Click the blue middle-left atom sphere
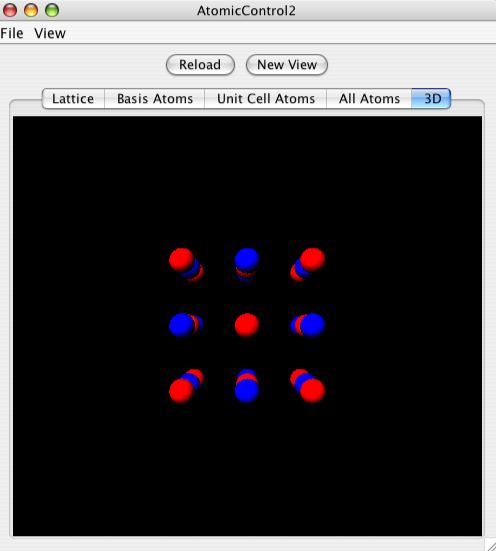 (181, 325)
